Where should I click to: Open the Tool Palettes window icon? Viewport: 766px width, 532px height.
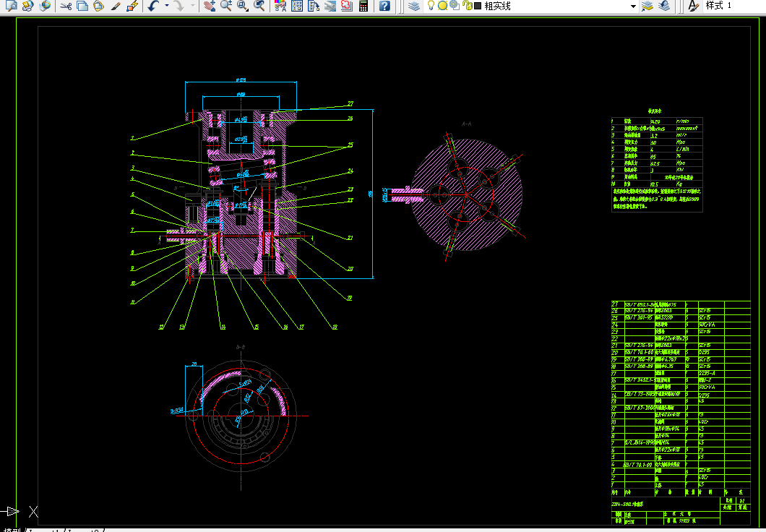[314, 6]
